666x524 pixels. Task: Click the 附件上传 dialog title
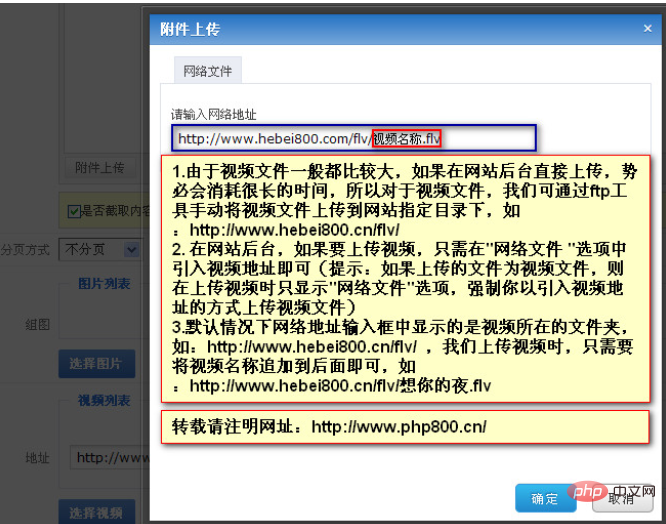point(190,29)
